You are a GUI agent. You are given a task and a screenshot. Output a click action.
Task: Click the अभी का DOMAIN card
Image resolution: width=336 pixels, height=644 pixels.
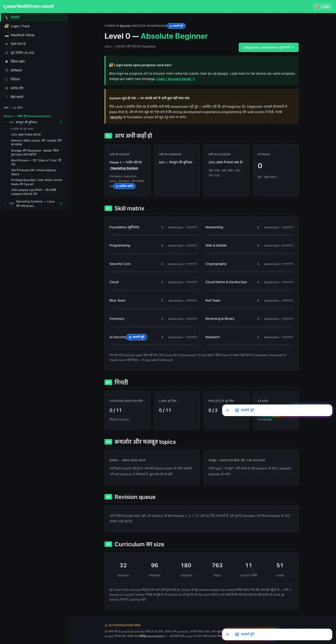(x=177, y=170)
